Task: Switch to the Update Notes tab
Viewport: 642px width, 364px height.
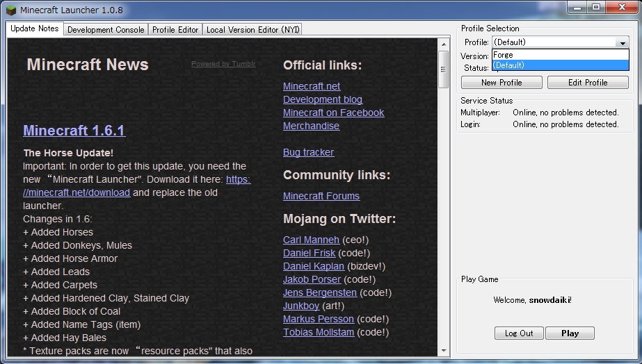Action: pos(35,28)
